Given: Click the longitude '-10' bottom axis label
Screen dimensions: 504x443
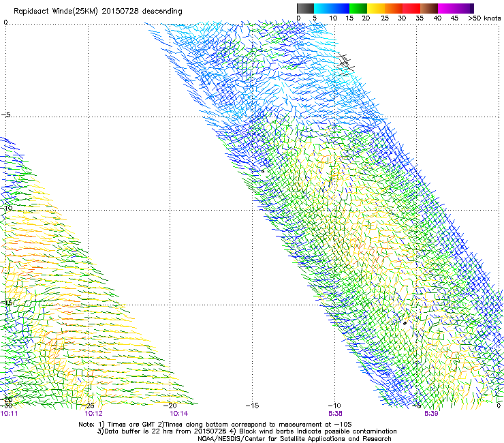Looking at the screenshot, I should pyautogui.click(x=334, y=406).
